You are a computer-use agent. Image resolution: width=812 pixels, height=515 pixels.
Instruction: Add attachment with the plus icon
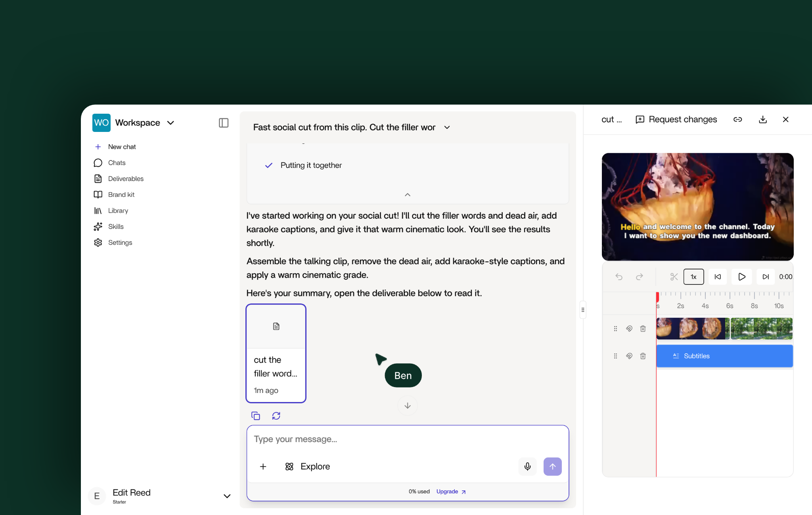263,466
